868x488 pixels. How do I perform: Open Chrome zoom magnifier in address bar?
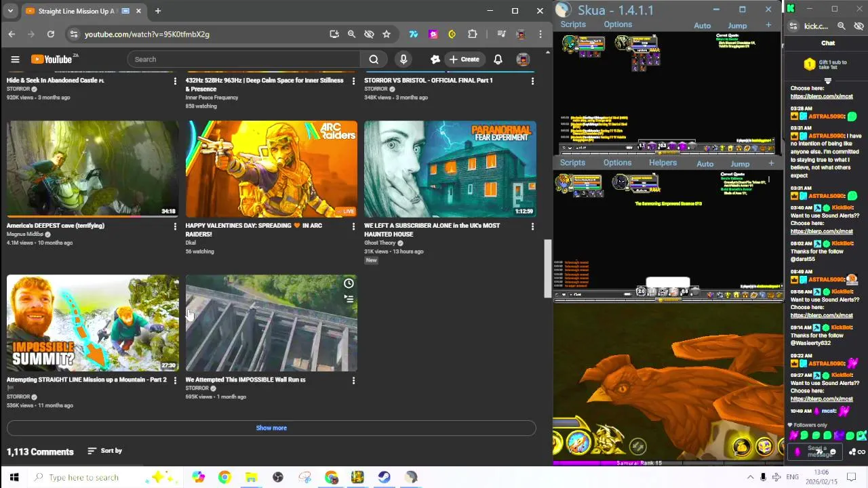351,34
